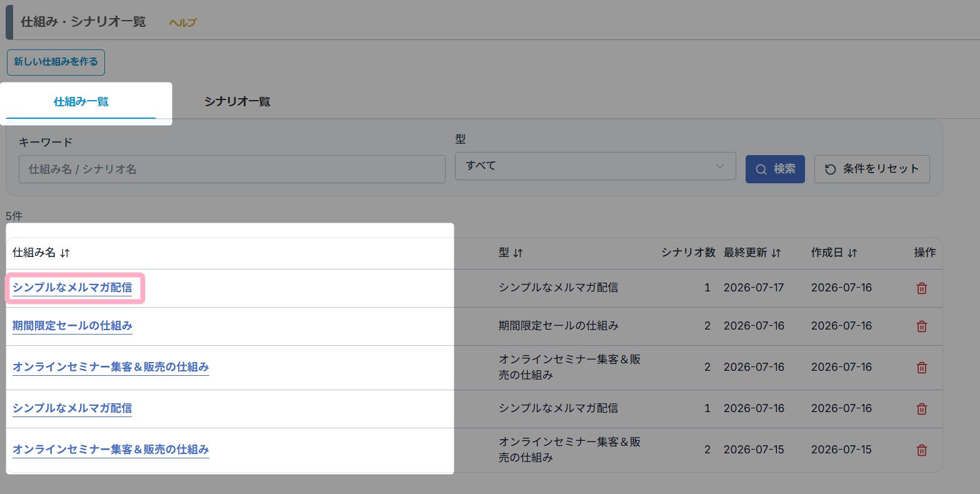Open 期間限定セールの仕組み link
The width and height of the screenshot is (980, 494).
(x=72, y=326)
